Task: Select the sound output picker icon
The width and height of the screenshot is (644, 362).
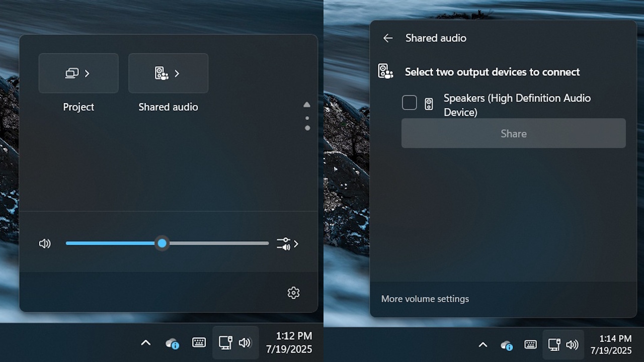Action: (x=283, y=243)
